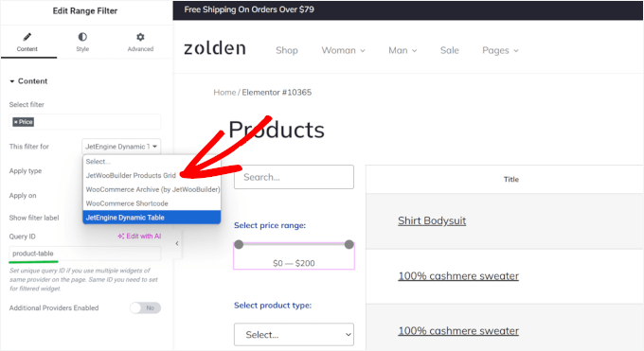Open the Advanced gear tab
The height and width of the screenshot is (351, 644).
140,37
